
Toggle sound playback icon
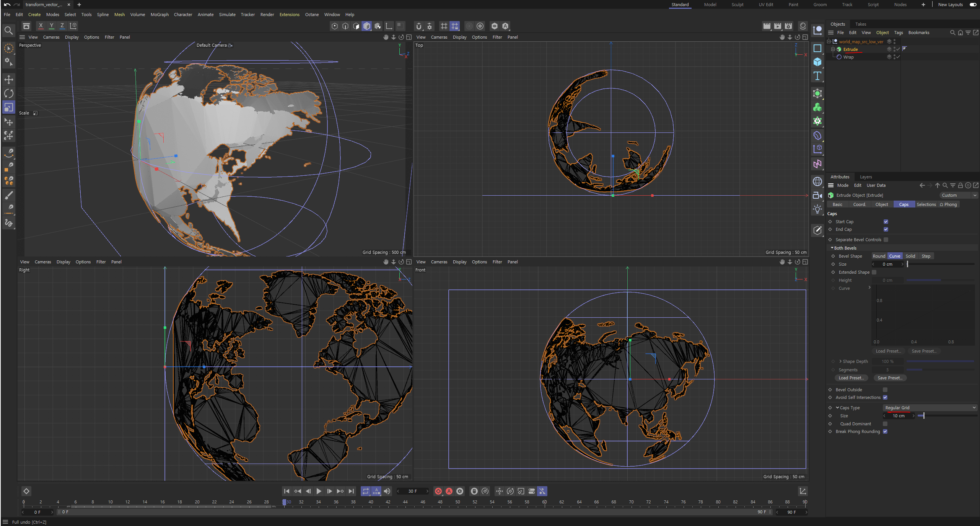387,491
